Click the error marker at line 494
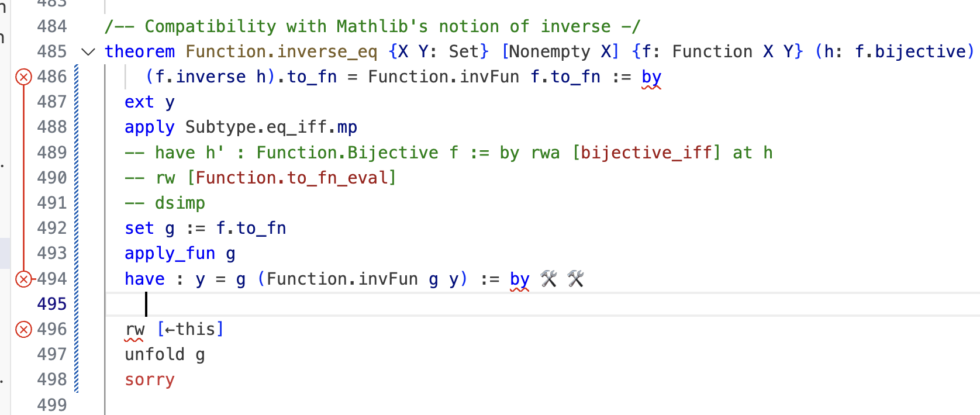 (23, 279)
